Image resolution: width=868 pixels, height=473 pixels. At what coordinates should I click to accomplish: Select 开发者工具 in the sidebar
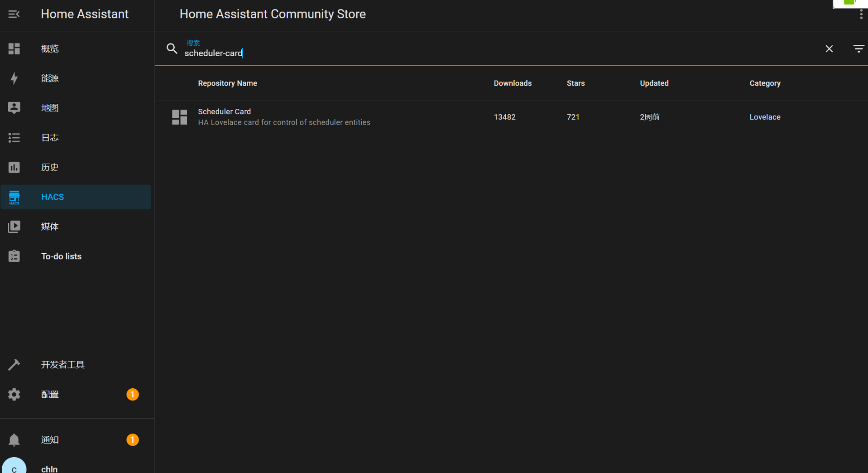76,365
